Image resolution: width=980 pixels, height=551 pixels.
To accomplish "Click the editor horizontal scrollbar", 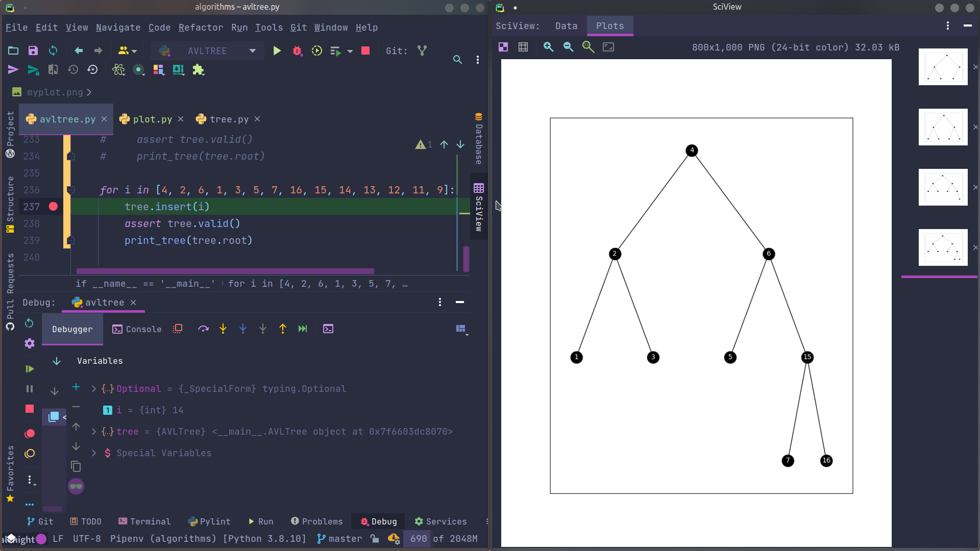I will 225,271.
